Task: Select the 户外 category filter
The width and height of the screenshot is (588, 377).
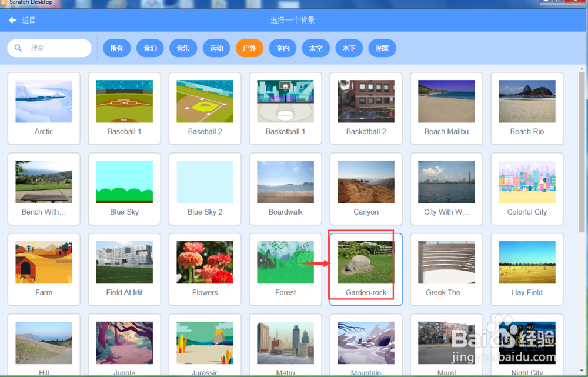Action: pos(249,48)
